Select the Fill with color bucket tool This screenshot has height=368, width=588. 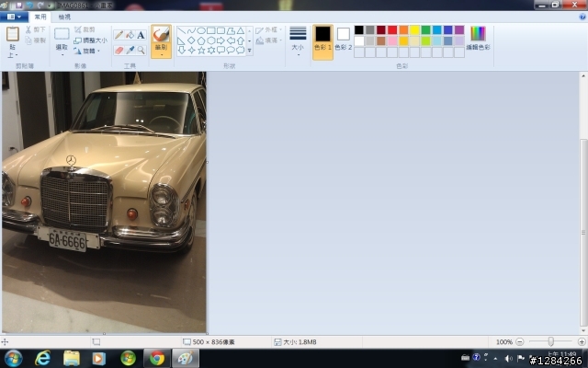[130, 35]
